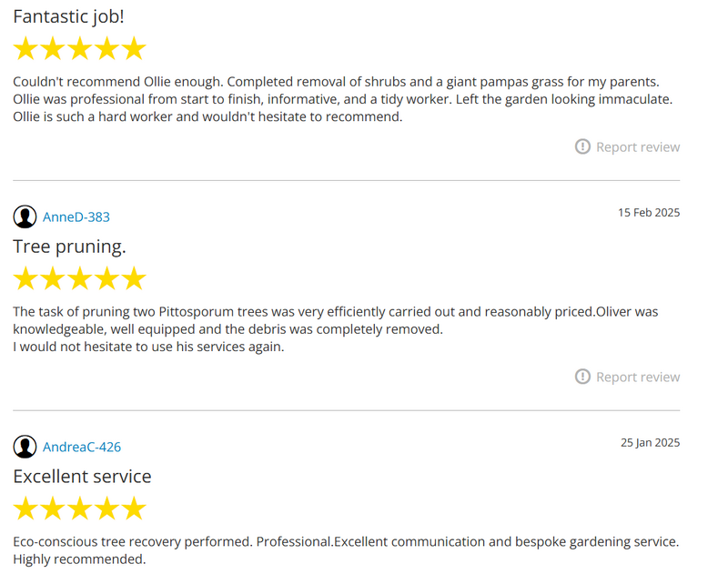Click exclamation icon under Tree pruning review
This screenshot has width=728, height=574.
[583, 377]
